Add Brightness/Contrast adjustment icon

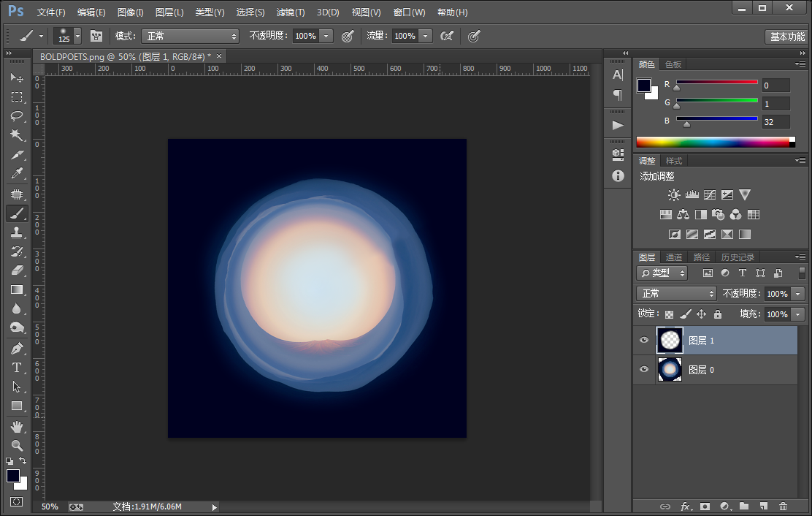[x=674, y=195]
